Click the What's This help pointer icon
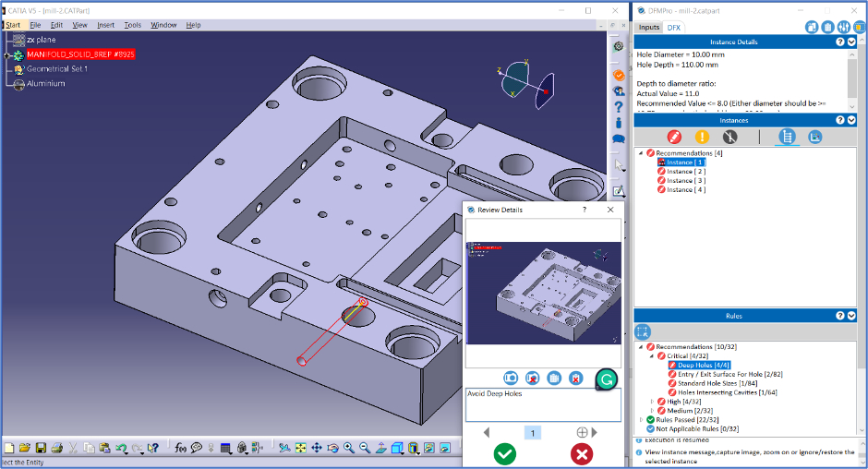Viewport: 868px width, 469px height. [x=153, y=448]
